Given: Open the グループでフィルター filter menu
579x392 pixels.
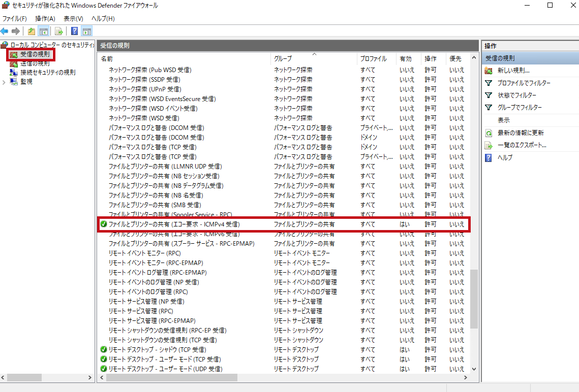Looking at the screenshot, I should pyautogui.click(x=520, y=108).
